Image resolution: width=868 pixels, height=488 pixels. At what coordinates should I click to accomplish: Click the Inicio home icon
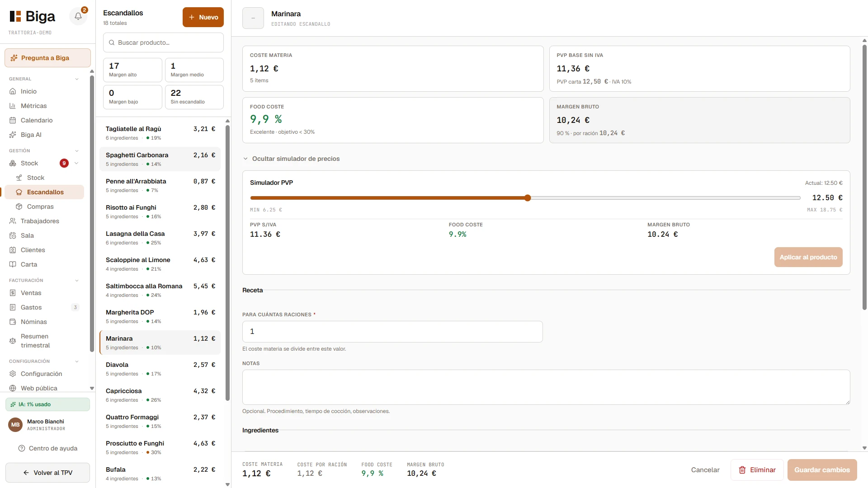pyautogui.click(x=13, y=91)
